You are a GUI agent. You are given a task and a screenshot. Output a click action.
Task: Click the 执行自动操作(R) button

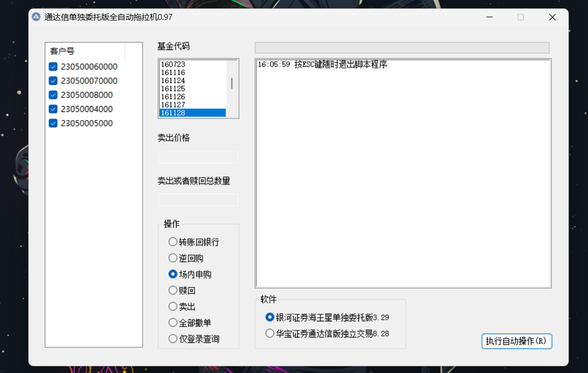pos(517,341)
